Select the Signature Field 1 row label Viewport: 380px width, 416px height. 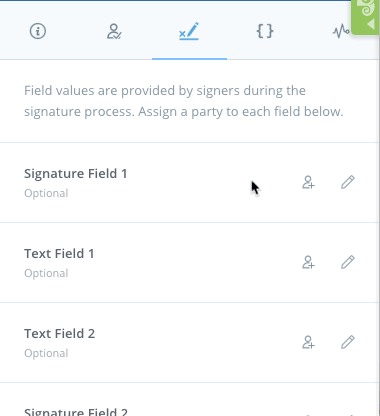[x=76, y=174]
